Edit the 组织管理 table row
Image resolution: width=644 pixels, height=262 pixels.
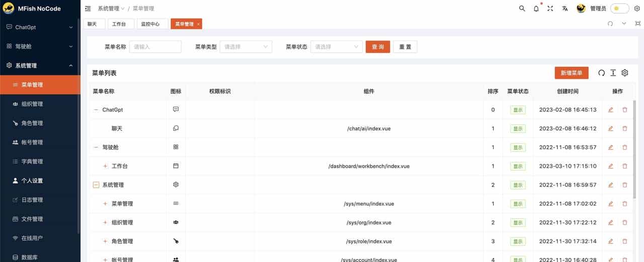point(611,223)
